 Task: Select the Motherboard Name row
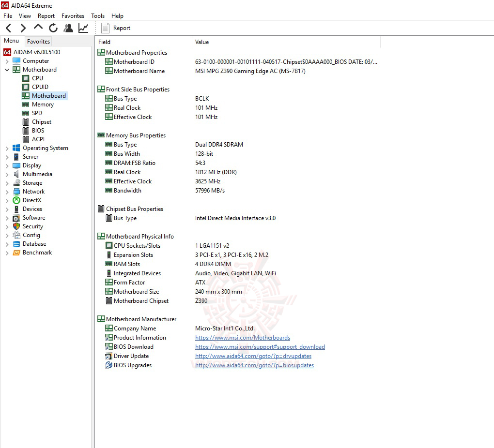[x=238, y=71]
